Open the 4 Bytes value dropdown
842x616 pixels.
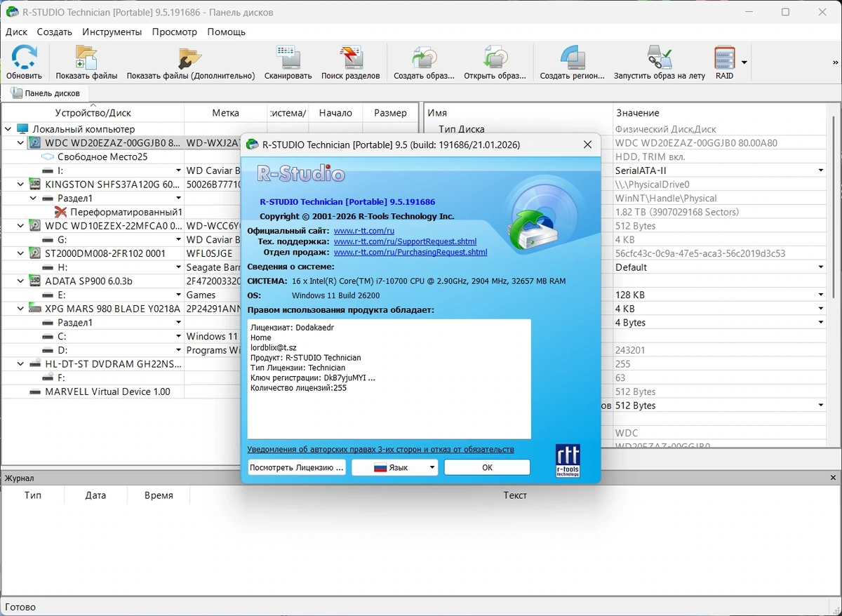pyautogui.click(x=820, y=323)
